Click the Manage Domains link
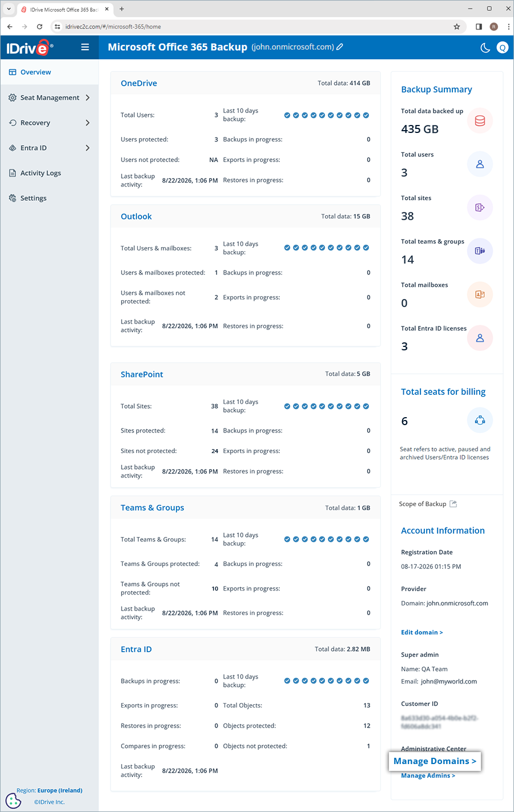 [x=435, y=761]
